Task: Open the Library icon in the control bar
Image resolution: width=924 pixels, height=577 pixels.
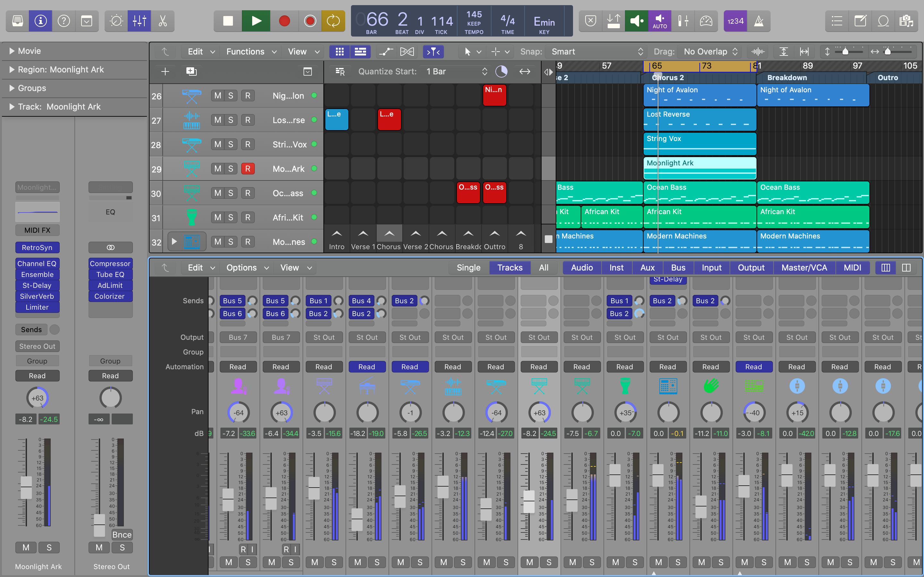Action: [x=18, y=21]
